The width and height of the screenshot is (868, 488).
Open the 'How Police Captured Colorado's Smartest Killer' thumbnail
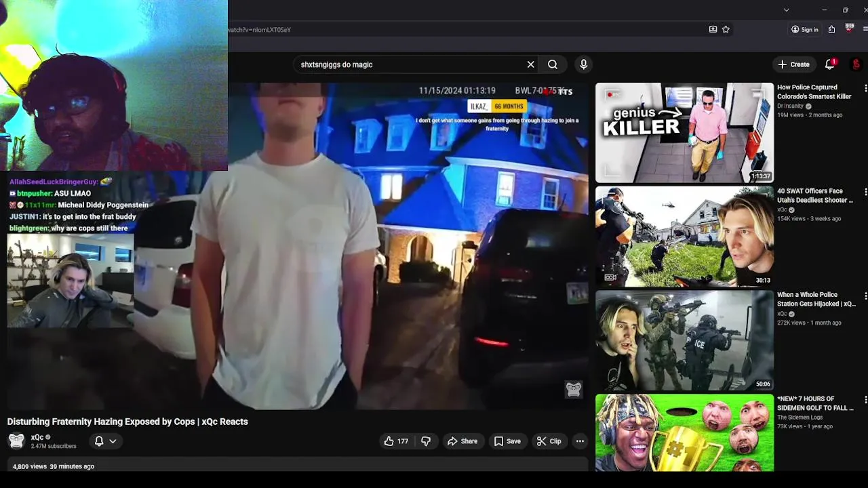(x=684, y=133)
